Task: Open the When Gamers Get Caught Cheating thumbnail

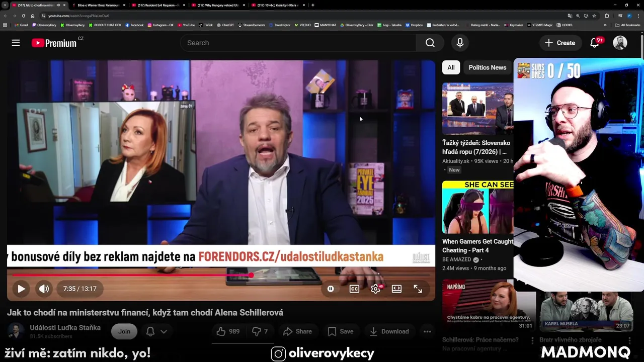Action: 478,208
